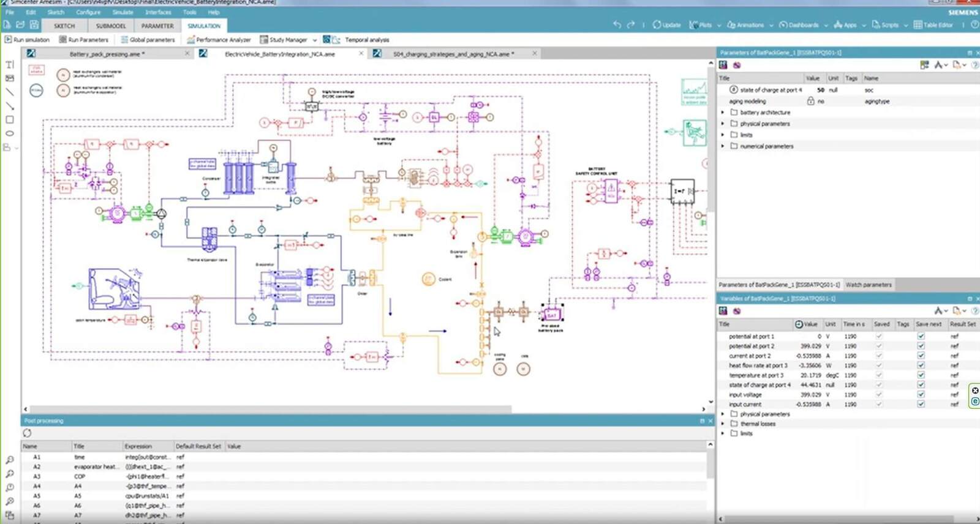Expand the battery architecture folder
The width and height of the screenshot is (980, 524).
(x=723, y=113)
